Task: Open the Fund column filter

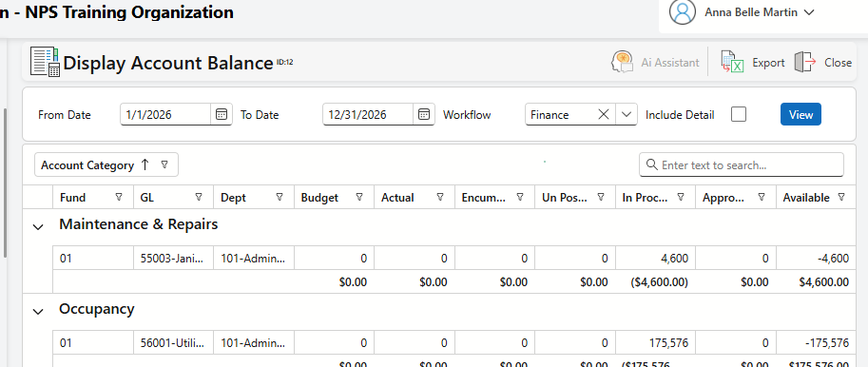Action: [119, 197]
